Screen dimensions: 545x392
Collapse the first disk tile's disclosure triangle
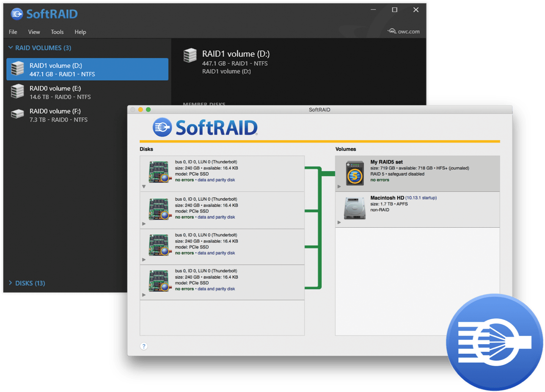click(x=144, y=187)
